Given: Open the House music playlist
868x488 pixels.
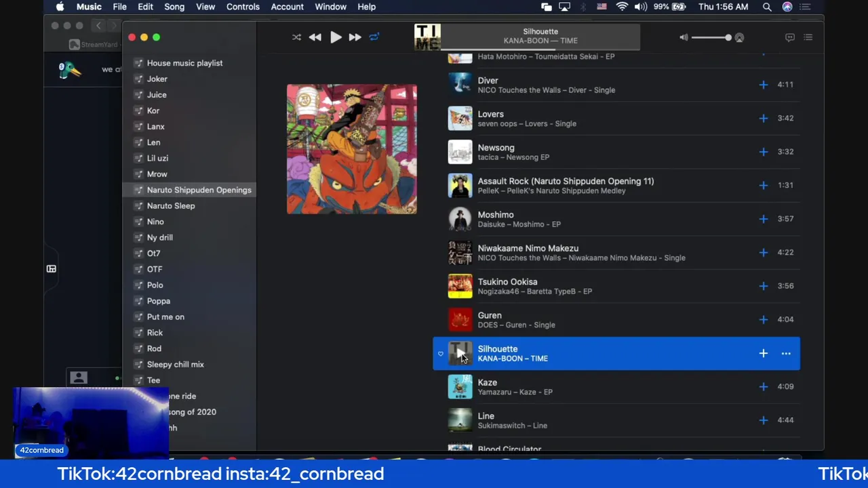Looking at the screenshot, I should click(x=184, y=63).
